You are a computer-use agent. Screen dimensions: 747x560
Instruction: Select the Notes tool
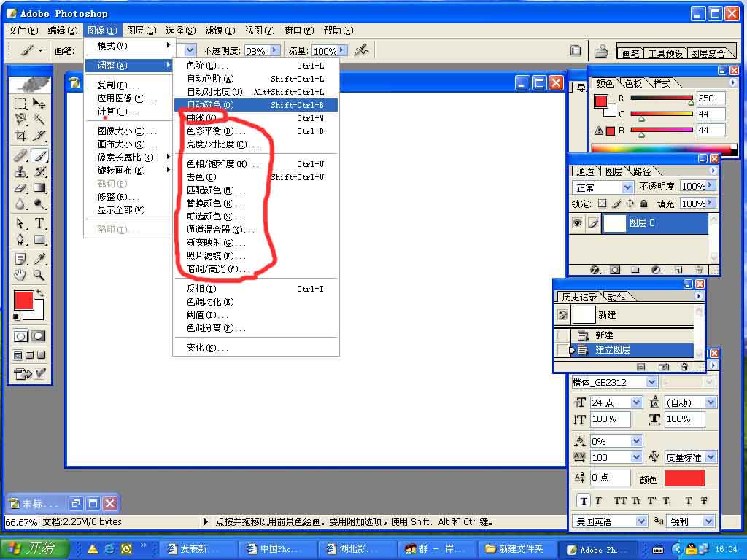point(20,259)
